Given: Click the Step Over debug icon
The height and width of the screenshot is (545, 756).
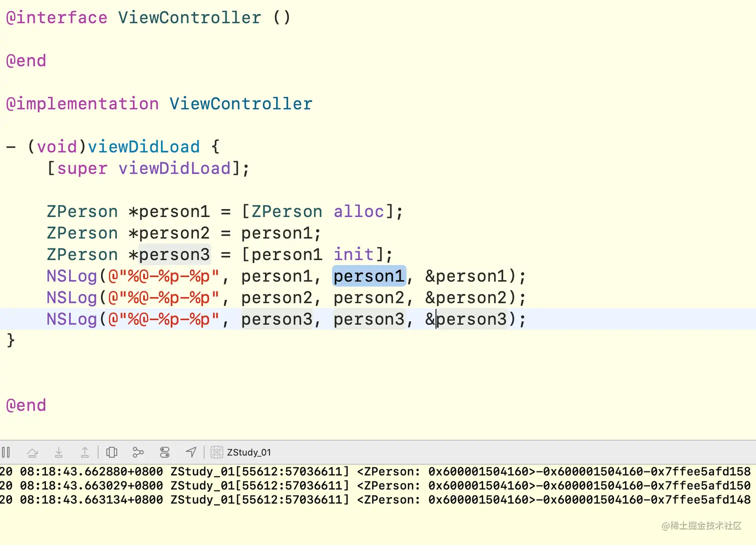Looking at the screenshot, I should click(32, 452).
